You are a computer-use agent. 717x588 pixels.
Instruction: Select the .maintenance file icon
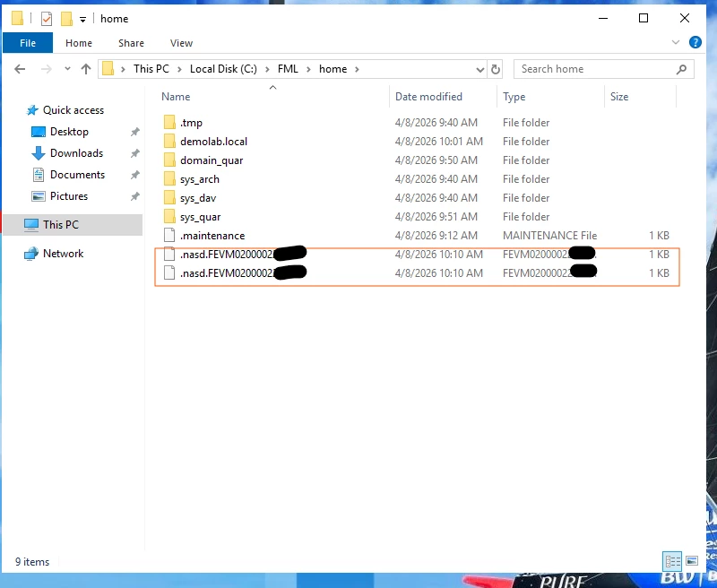[169, 236]
